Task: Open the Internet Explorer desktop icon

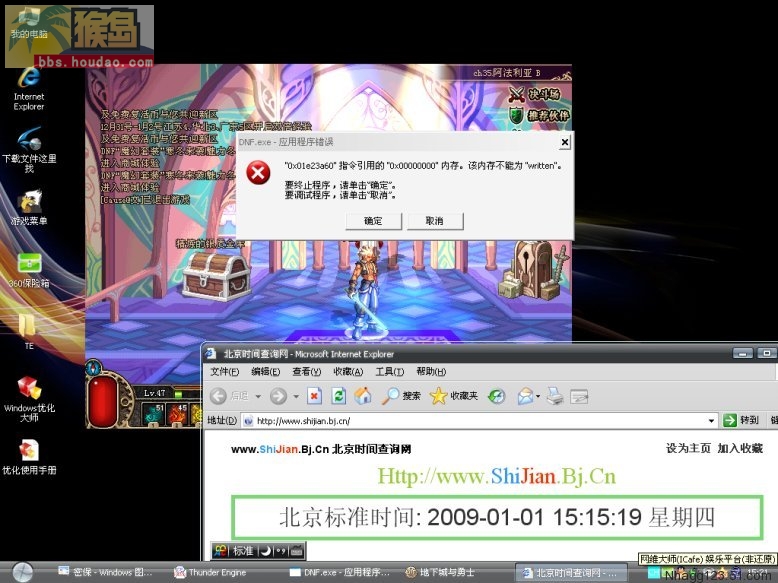Action: (29, 89)
